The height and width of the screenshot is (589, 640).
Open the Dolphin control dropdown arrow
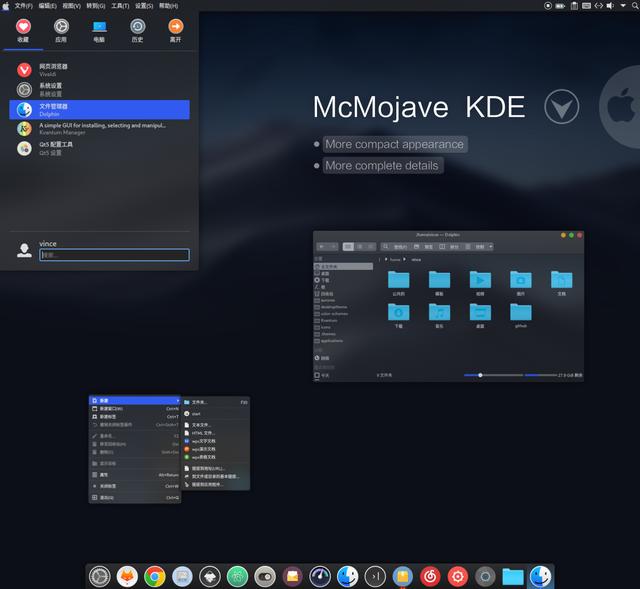(491, 247)
